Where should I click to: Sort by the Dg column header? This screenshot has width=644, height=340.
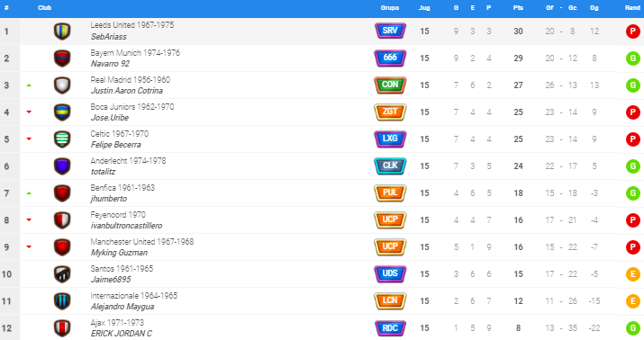coord(594,8)
